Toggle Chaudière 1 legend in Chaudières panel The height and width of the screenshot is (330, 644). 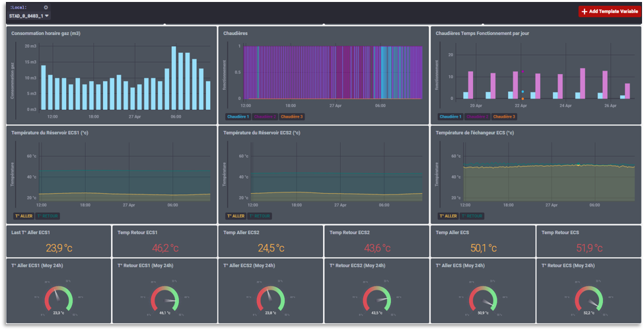tap(238, 117)
